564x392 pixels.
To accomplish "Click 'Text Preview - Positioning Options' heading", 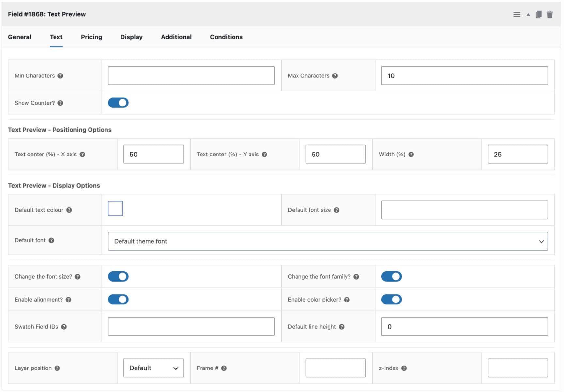I will pyautogui.click(x=60, y=130).
